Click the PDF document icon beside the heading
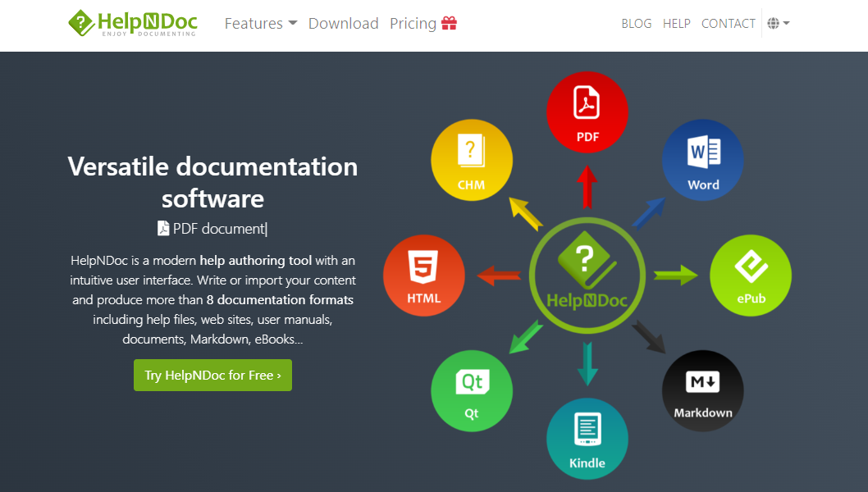868x492 pixels. [163, 228]
